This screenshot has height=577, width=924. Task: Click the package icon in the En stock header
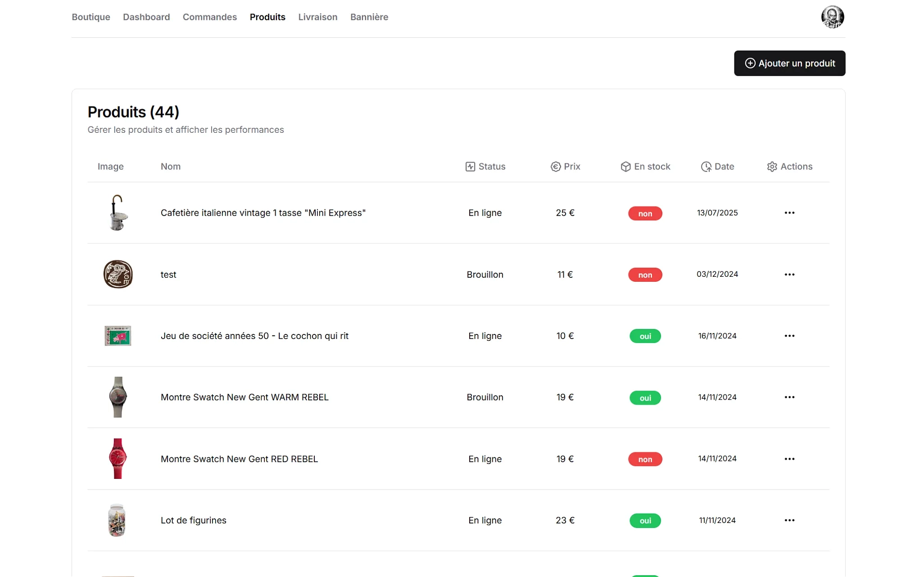[x=625, y=166]
